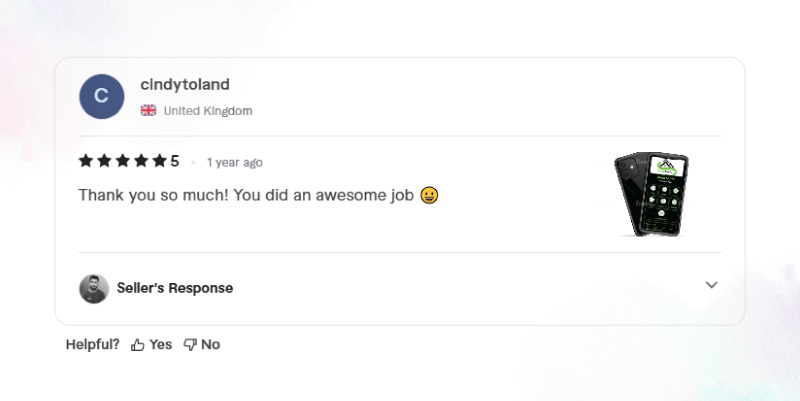Mark review helpful with Yes
Image resolution: width=800 pixels, height=401 pixels.
[x=160, y=345]
